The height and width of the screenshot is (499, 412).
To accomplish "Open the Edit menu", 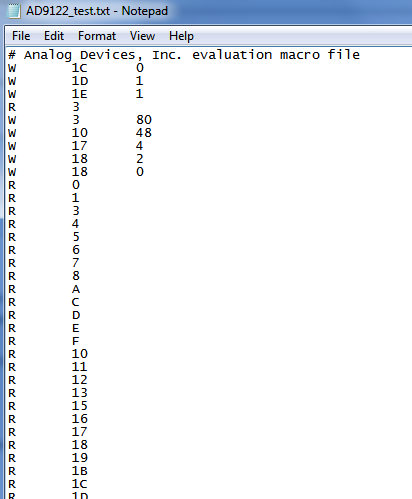I will pyautogui.click(x=54, y=36).
